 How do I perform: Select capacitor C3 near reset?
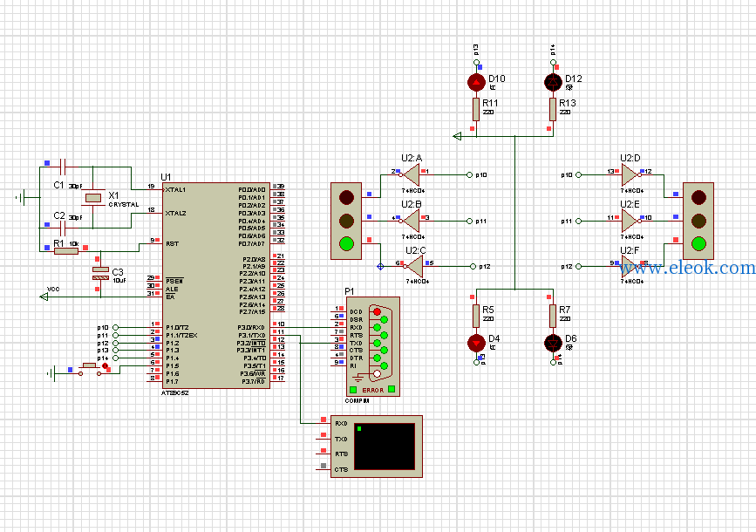click(x=100, y=274)
